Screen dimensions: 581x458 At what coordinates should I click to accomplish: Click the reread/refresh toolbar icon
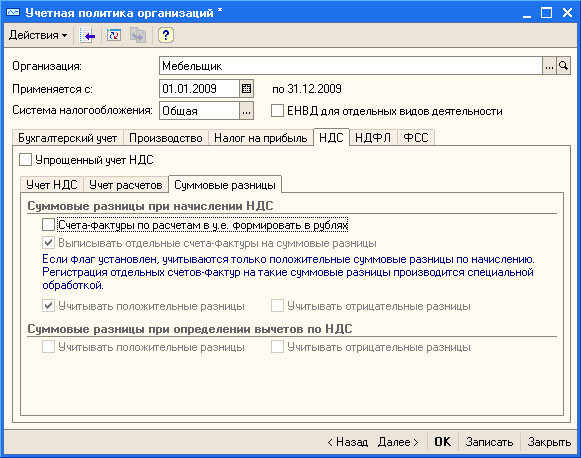pos(114,36)
